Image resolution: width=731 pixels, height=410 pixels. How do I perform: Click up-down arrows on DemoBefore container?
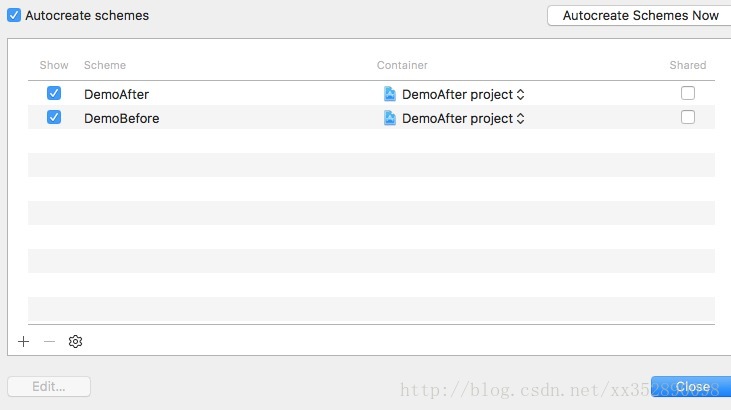click(520, 118)
